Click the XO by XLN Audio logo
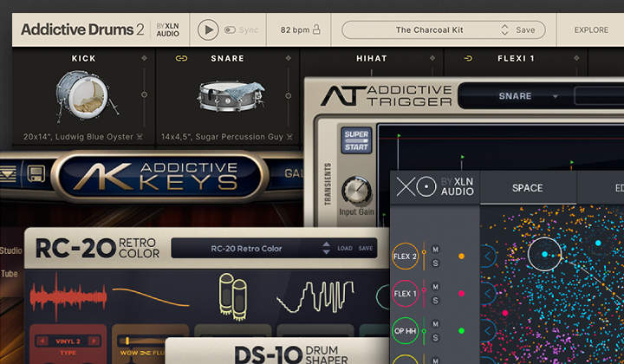The image size is (624, 364). (x=435, y=186)
